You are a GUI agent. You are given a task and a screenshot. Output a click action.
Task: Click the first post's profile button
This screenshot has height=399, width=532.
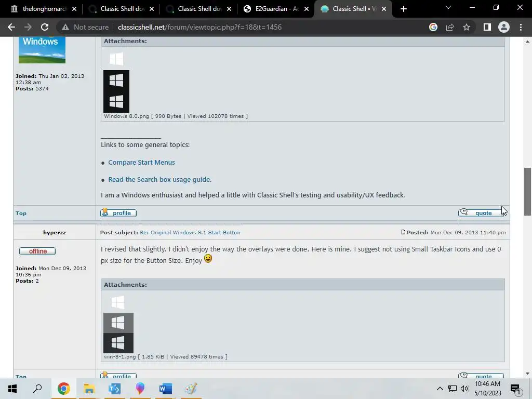[118, 212]
